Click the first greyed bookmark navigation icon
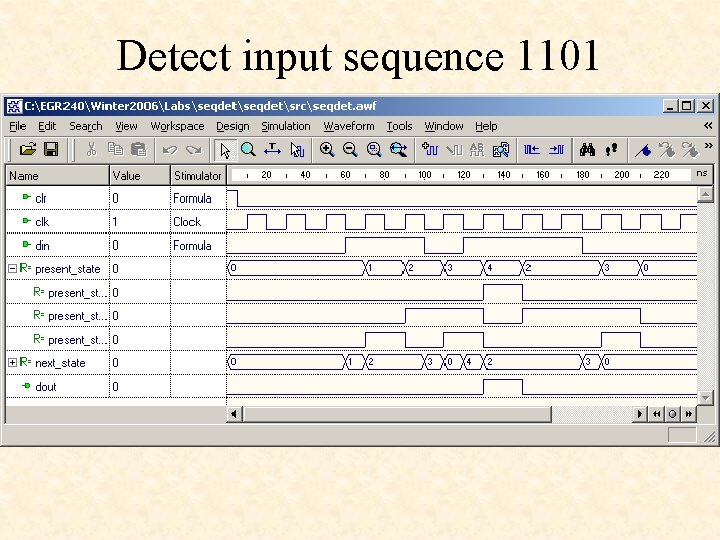 coord(667,150)
